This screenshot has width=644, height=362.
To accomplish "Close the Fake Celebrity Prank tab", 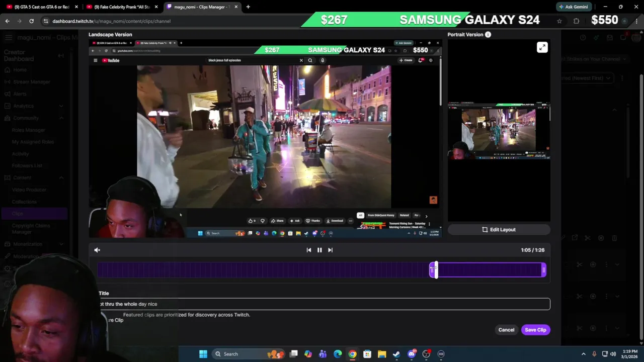I will pyautogui.click(x=156, y=7).
